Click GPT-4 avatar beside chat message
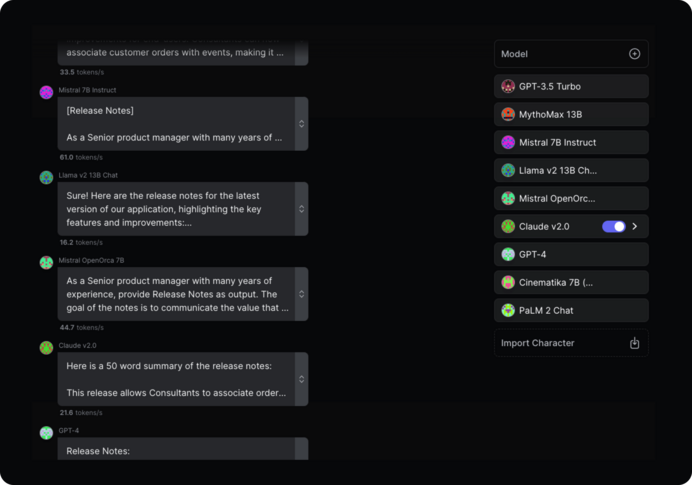 pyautogui.click(x=46, y=433)
